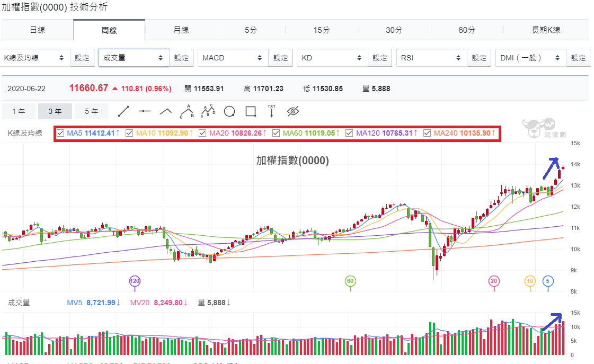This screenshot has height=364, width=594.
Task: Open the MACD indicator dropdown
Action: 233,58
